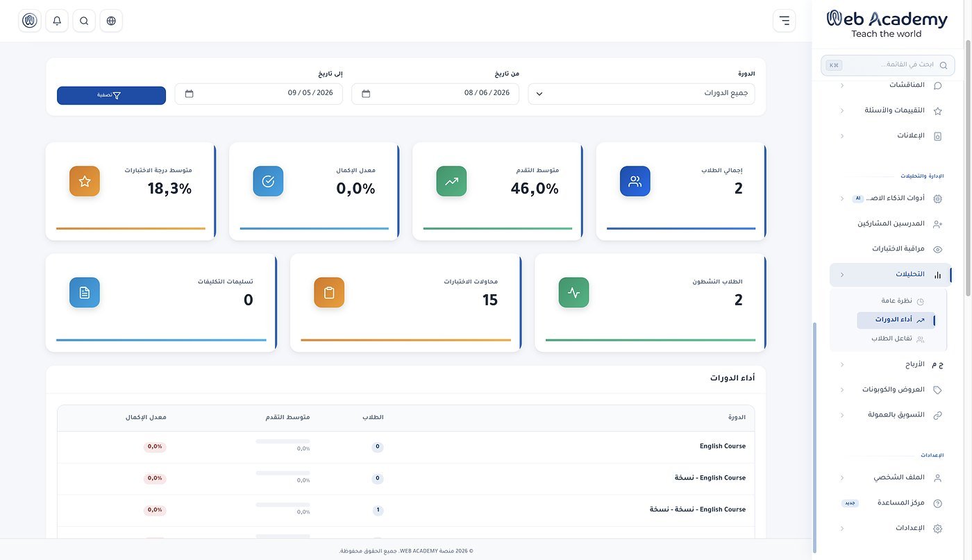Viewport: 972px width, 560px height.
Task: Click the gear icon beside الإعدادات
Action: 937,529
